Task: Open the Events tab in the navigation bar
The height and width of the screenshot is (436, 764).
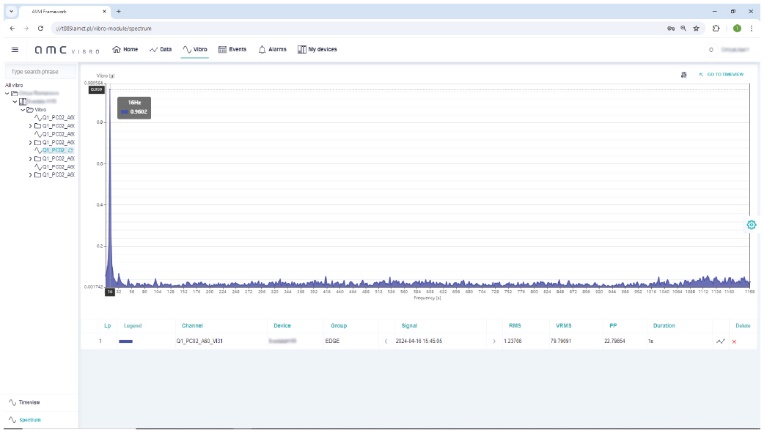Action: pos(232,49)
